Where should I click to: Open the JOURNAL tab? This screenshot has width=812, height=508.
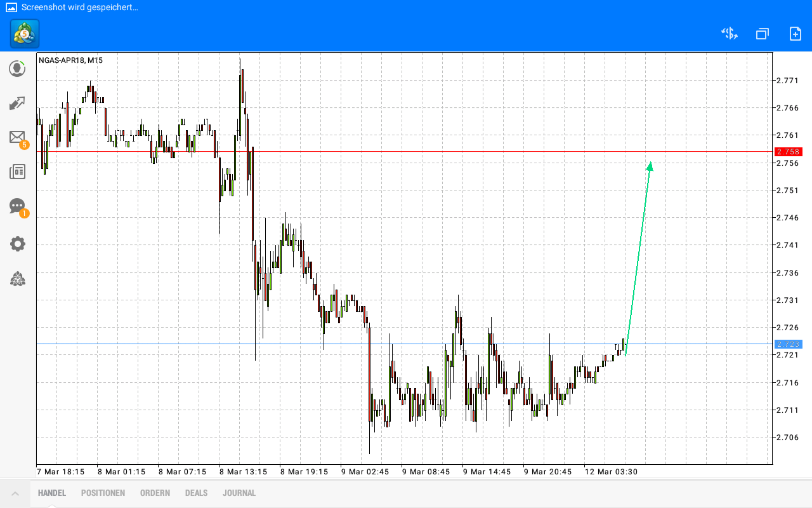239,493
